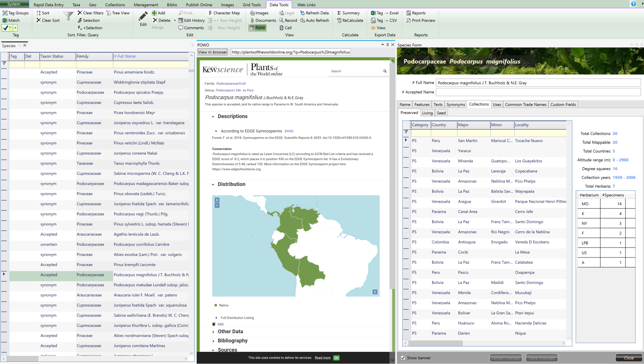Toggle the Show banner checkbox
Viewport: 644px width, 364px height.
403,358
